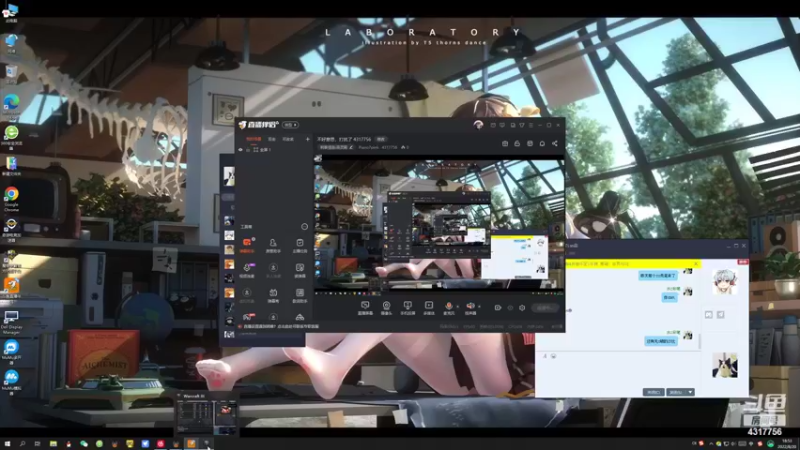The image size is (800, 450).
Task: Click into the chat message input area
Action: (620, 372)
